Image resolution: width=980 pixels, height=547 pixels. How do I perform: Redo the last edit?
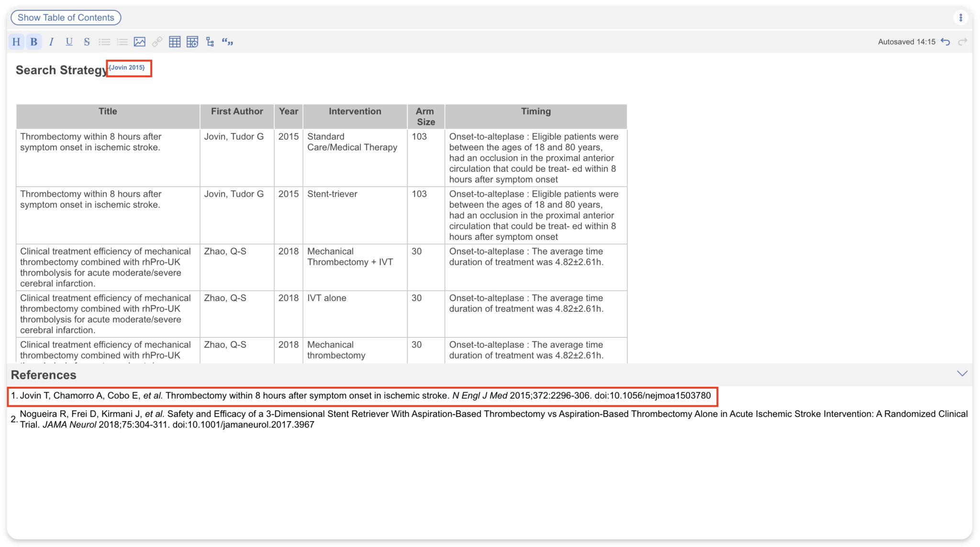(963, 42)
